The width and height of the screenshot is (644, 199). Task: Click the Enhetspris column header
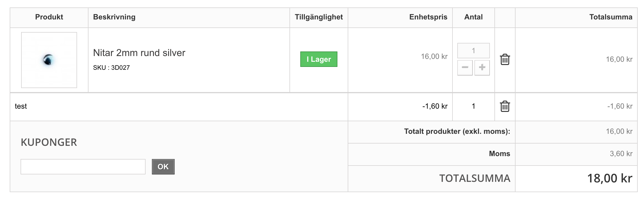coord(428,17)
